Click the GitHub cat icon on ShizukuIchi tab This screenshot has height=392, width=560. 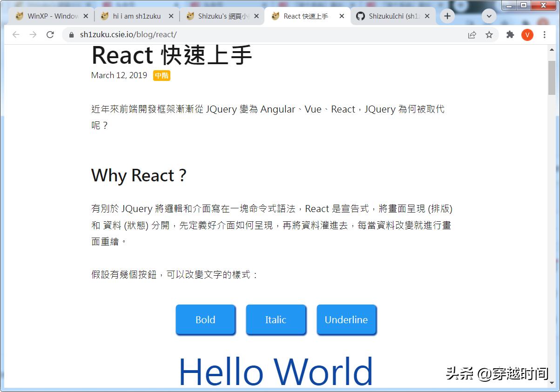(x=361, y=15)
